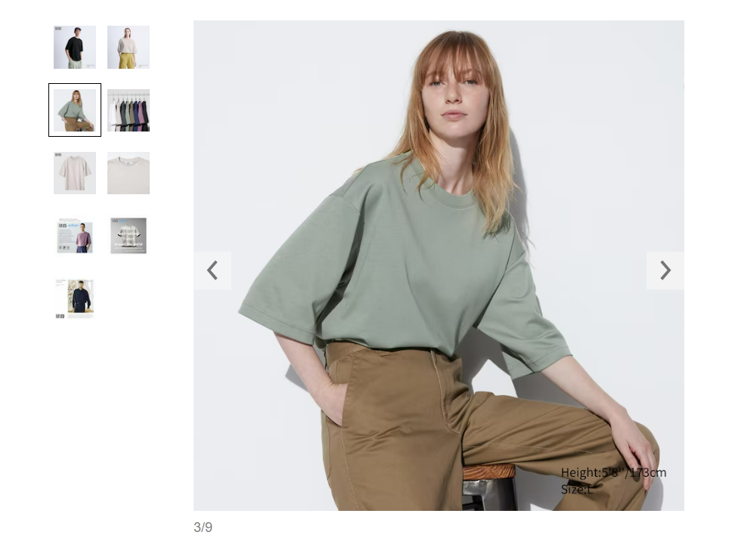Show the beige collar close-up thumbnail
This screenshot has width=735, height=560.
[x=129, y=173]
